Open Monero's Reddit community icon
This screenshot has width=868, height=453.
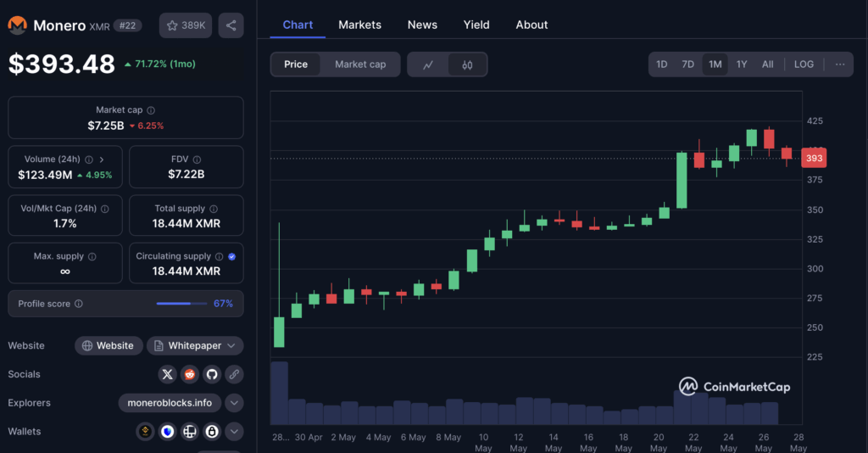point(189,374)
